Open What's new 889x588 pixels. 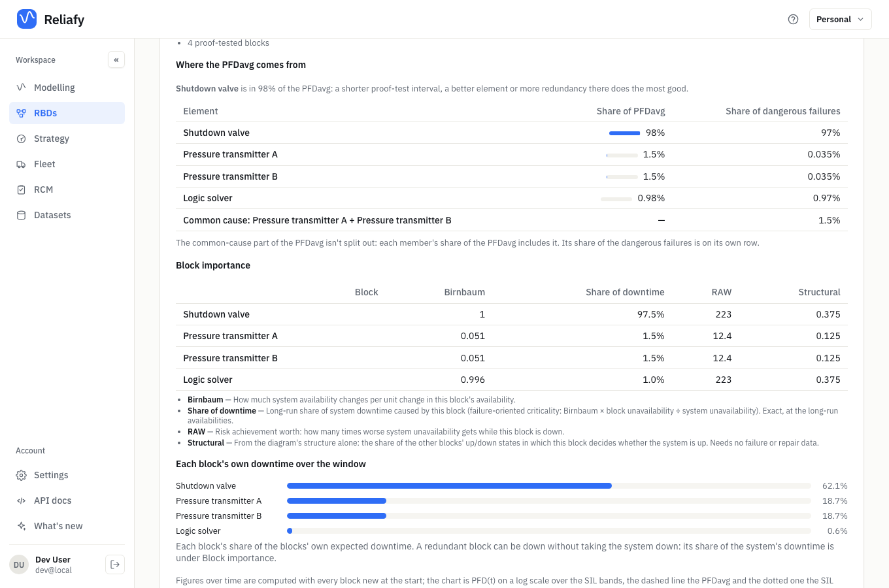[x=67, y=526]
